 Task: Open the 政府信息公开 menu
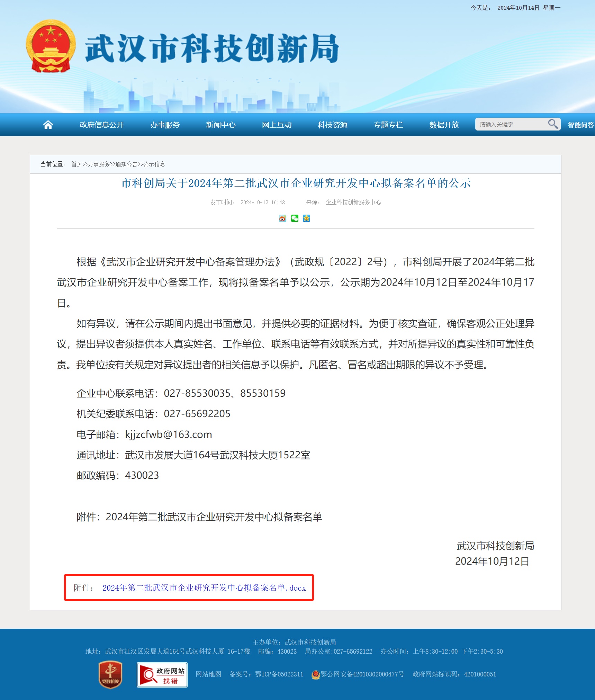102,125
